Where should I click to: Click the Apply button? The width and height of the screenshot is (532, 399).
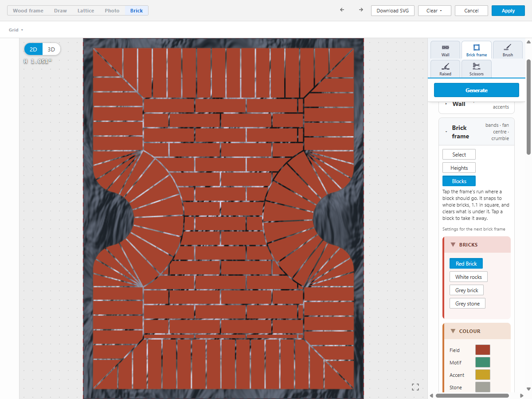[x=508, y=11]
